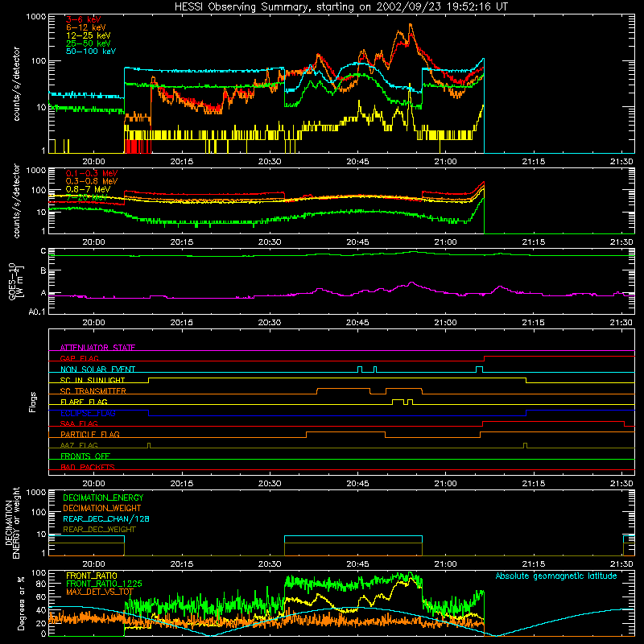Select the DECIMATION_ENERGY legend label

pos(103,497)
